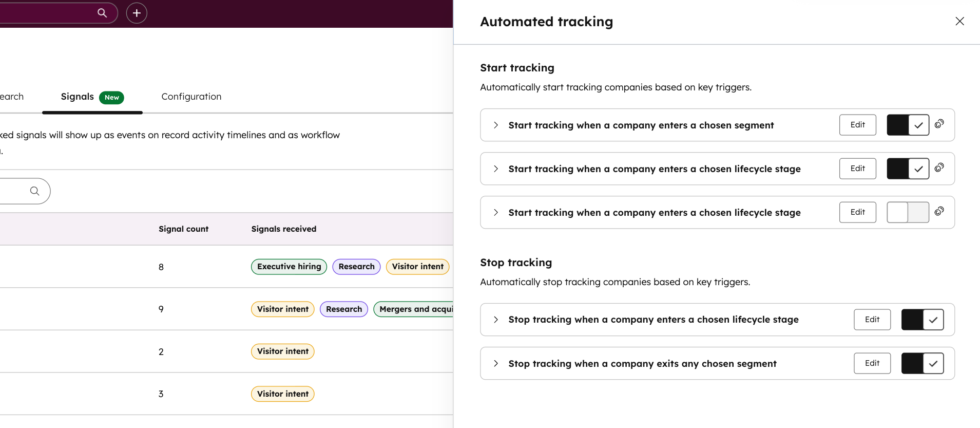Viewport: 980px width, 428px height.
Task: Select the Signals tab
Action: coord(78,97)
